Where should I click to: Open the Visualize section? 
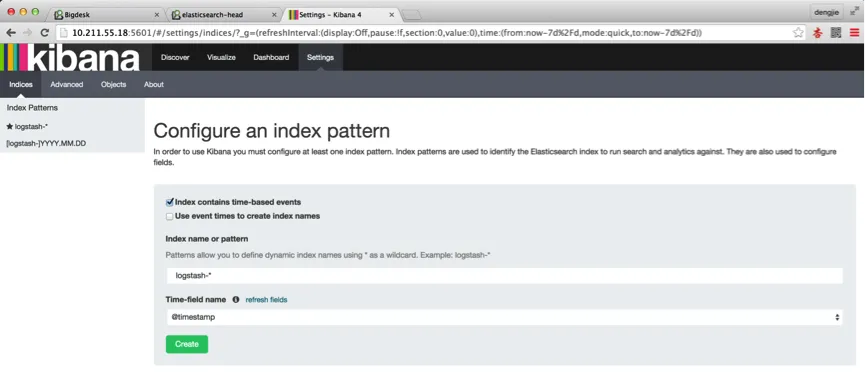click(221, 57)
